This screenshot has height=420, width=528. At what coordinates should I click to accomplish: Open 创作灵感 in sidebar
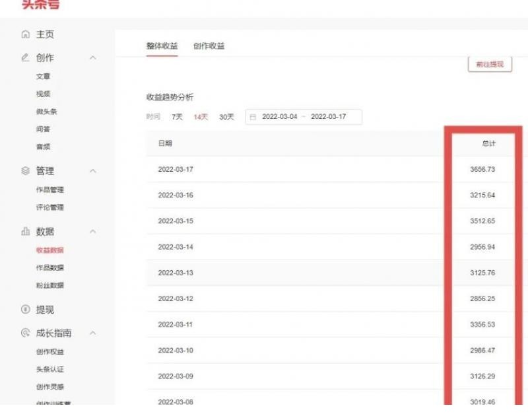click(50, 387)
